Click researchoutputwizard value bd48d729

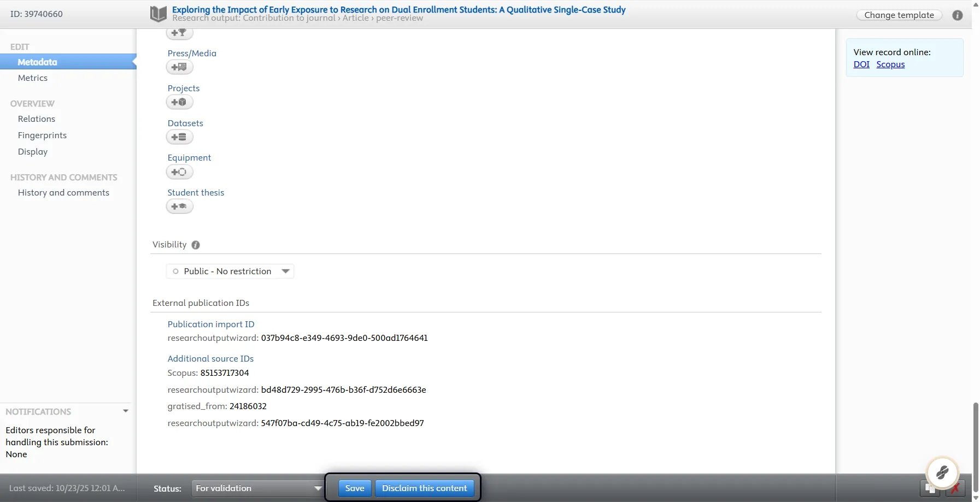pos(343,390)
